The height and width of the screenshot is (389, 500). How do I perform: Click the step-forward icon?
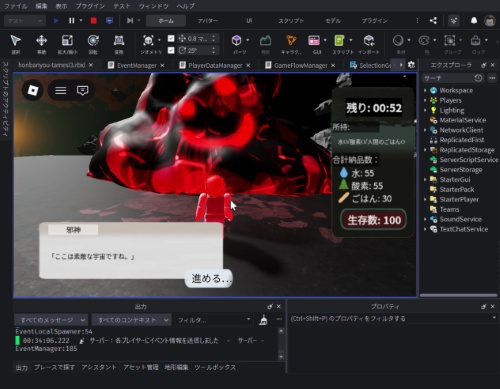[x=130, y=21]
